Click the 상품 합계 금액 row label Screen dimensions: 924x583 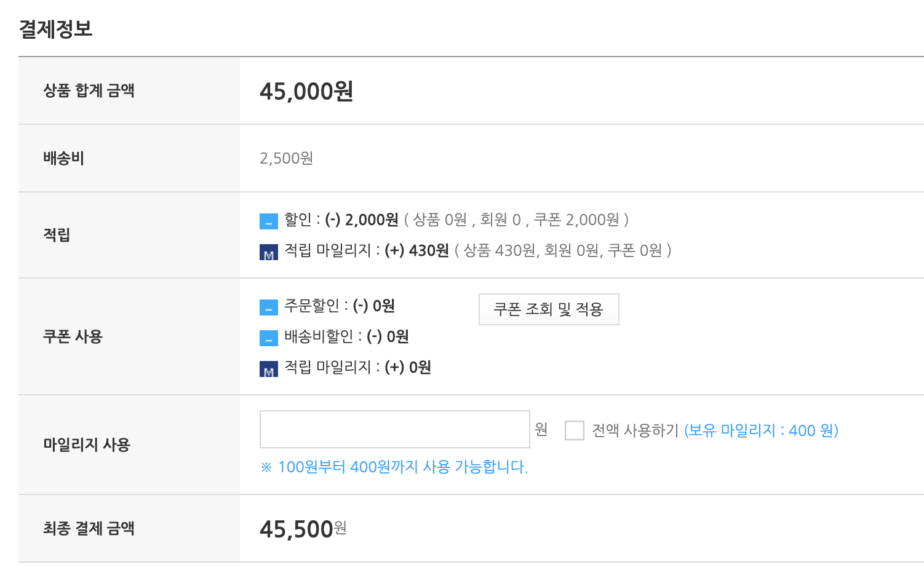click(89, 90)
